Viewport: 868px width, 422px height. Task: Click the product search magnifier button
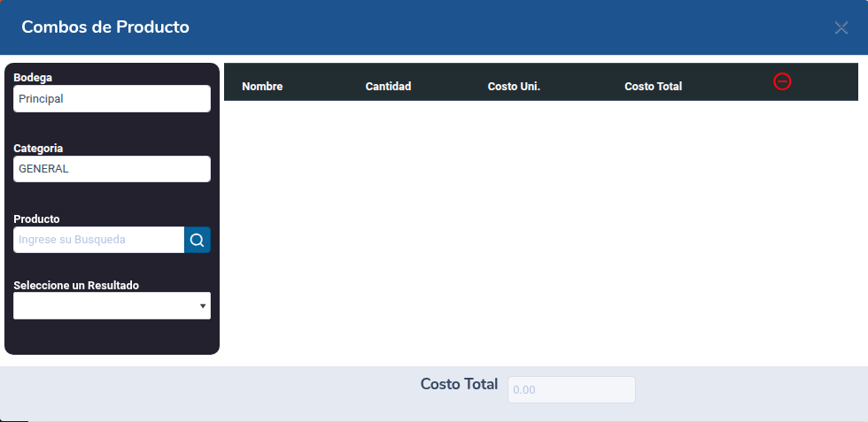[x=197, y=240]
